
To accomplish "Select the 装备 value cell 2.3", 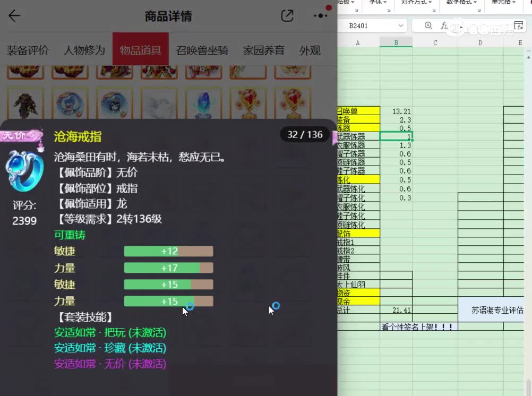I will point(396,119).
